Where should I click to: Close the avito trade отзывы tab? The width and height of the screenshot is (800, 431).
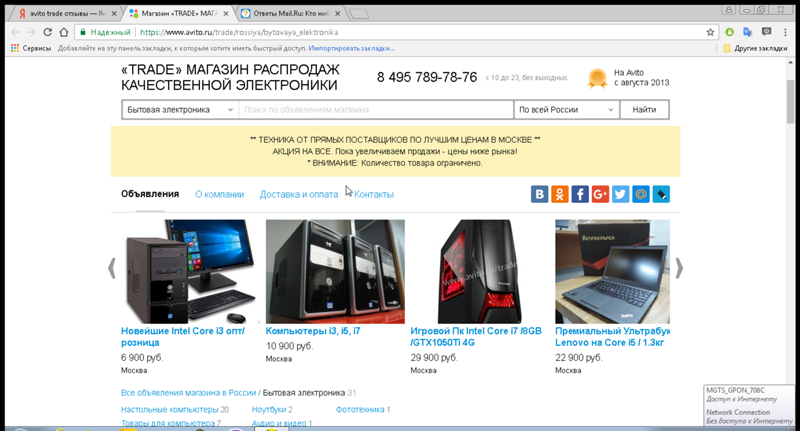114,14
